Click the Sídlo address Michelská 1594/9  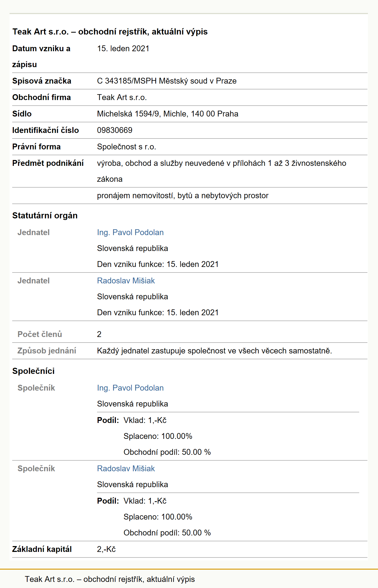click(x=168, y=114)
